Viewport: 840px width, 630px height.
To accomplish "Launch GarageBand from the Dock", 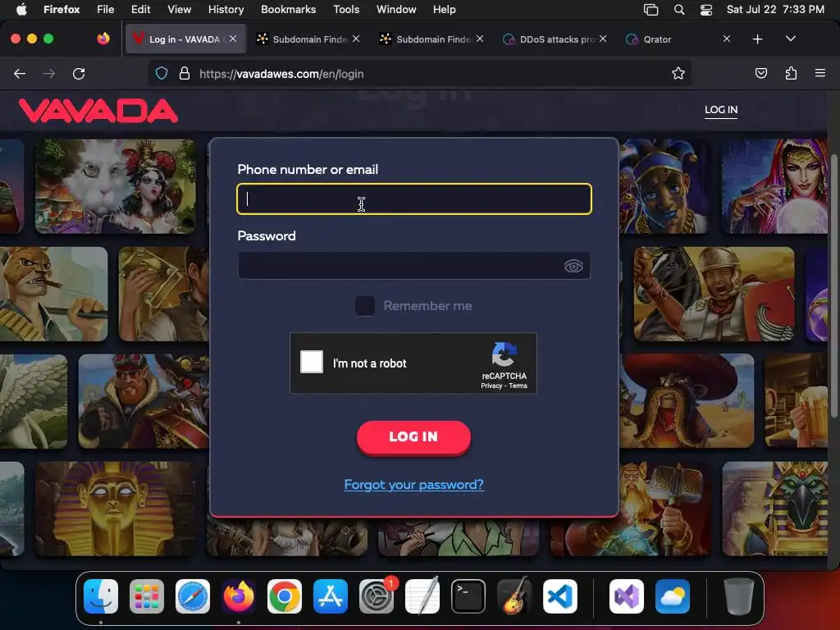I will (x=514, y=596).
